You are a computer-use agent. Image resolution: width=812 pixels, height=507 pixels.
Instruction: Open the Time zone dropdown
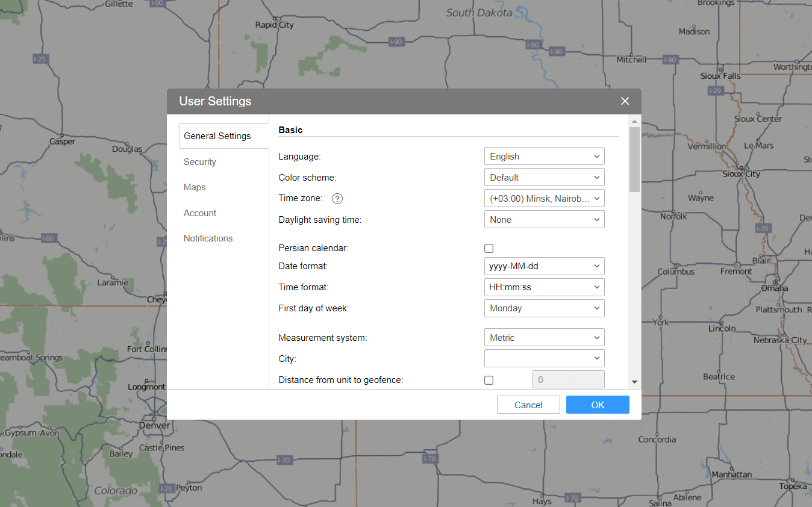pyautogui.click(x=544, y=199)
